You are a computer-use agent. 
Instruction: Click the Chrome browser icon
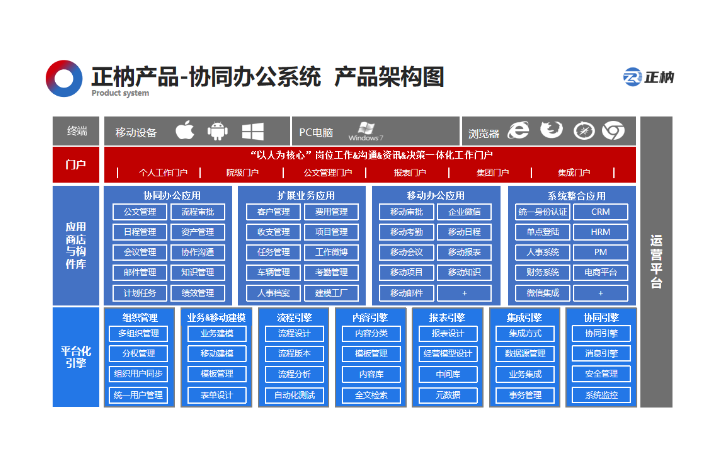(x=613, y=131)
